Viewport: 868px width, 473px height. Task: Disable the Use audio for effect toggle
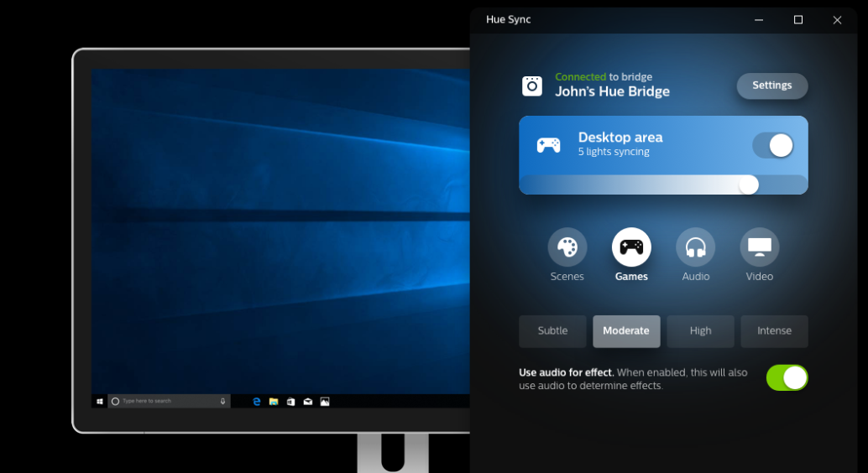(x=787, y=378)
